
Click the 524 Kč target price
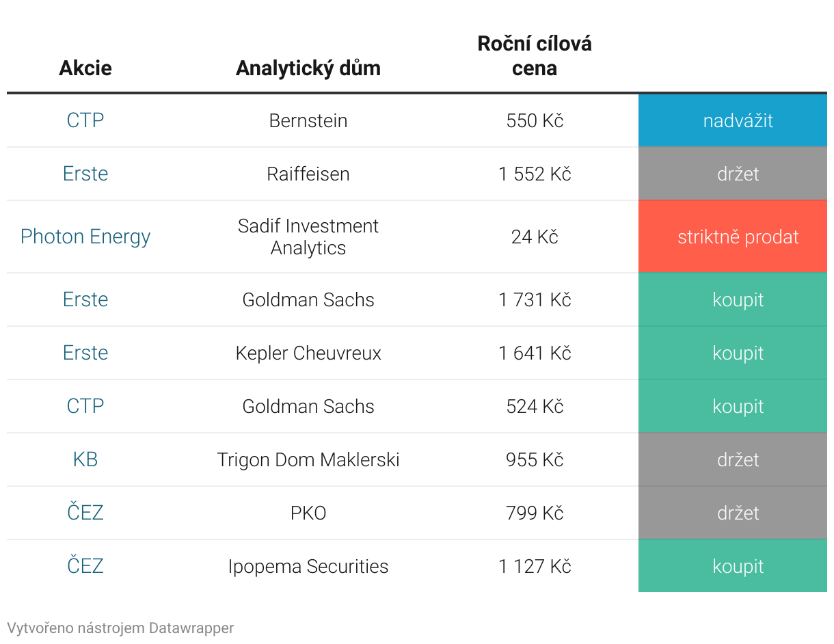coord(535,406)
